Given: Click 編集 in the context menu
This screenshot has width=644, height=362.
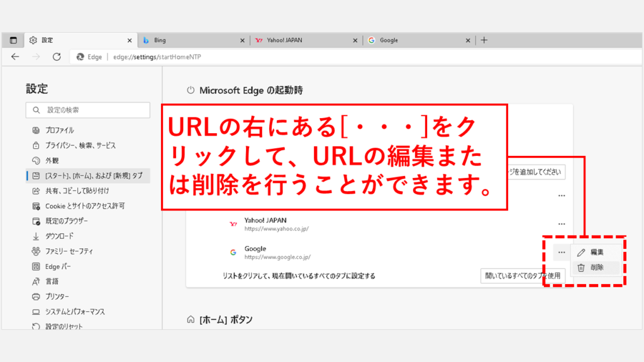Looking at the screenshot, I should [x=597, y=252].
